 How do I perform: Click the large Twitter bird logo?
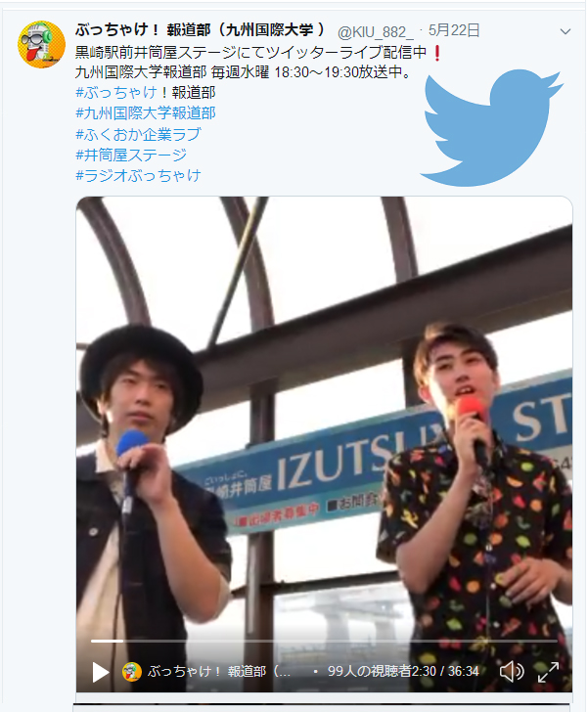click(492, 127)
